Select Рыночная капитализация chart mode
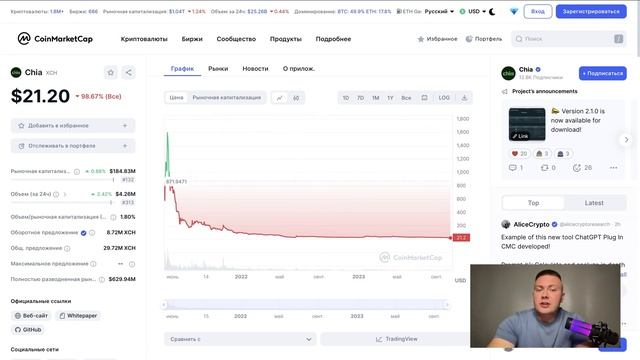 (x=227, y=98)
